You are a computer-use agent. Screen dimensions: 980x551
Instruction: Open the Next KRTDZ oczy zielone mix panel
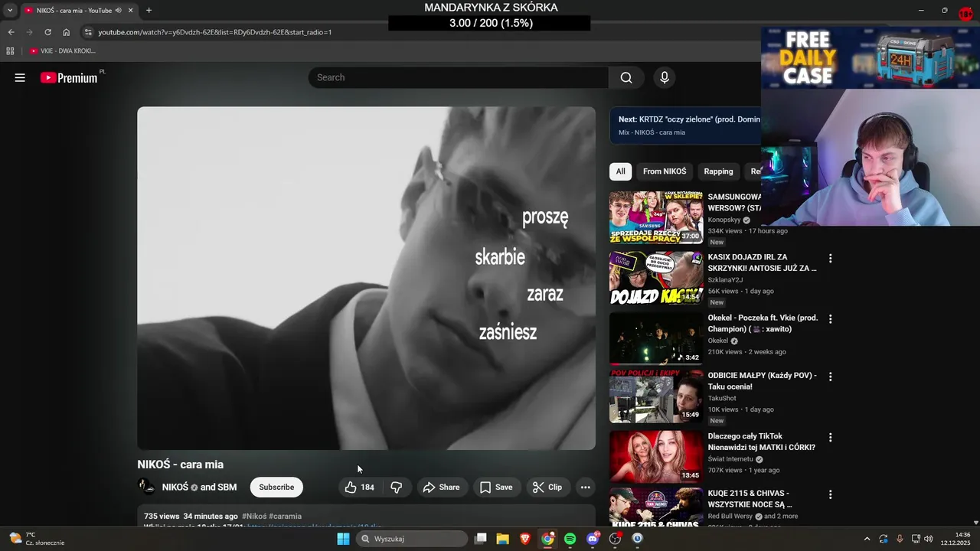(685, 126)
